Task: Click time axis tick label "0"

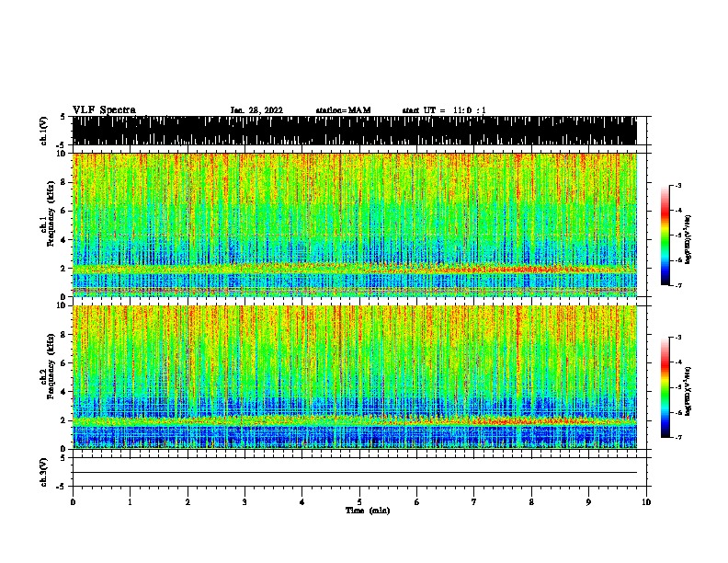Action: click(73, 501)
